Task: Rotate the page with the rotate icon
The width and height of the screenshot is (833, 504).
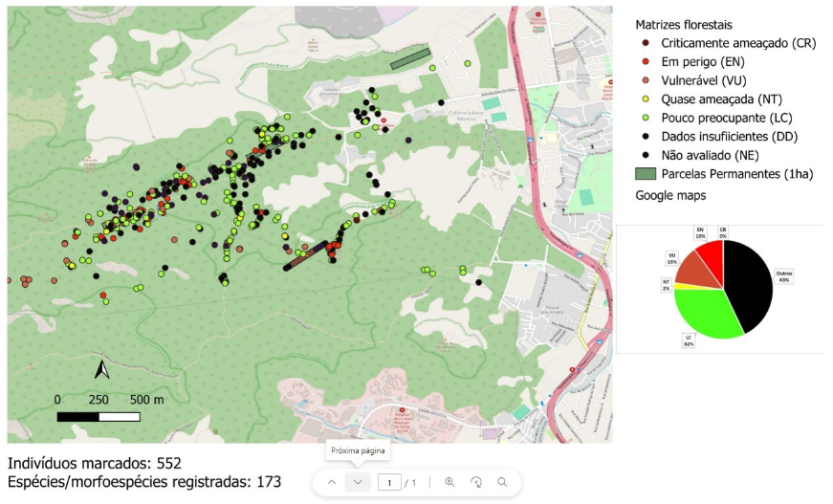Action: tap(475, 483)
